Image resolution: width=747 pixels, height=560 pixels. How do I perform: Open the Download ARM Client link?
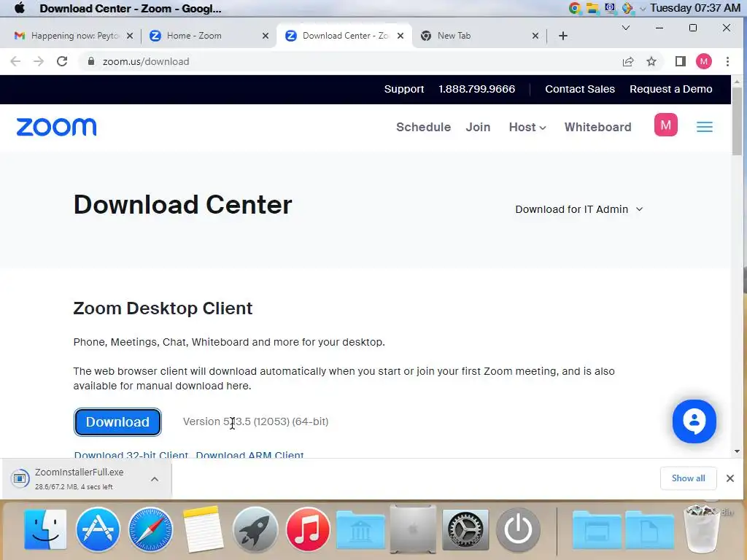pyautogui.click(x=249, y=455)
